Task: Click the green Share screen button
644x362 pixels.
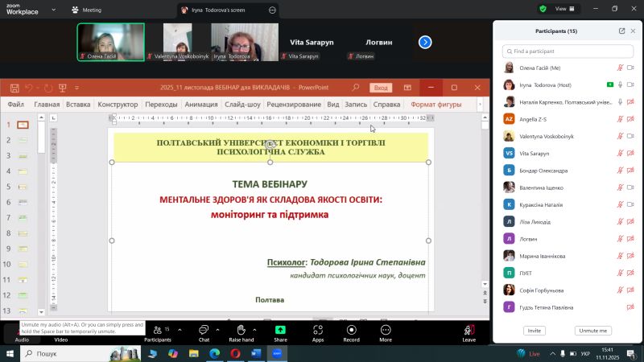Action: 280,330
